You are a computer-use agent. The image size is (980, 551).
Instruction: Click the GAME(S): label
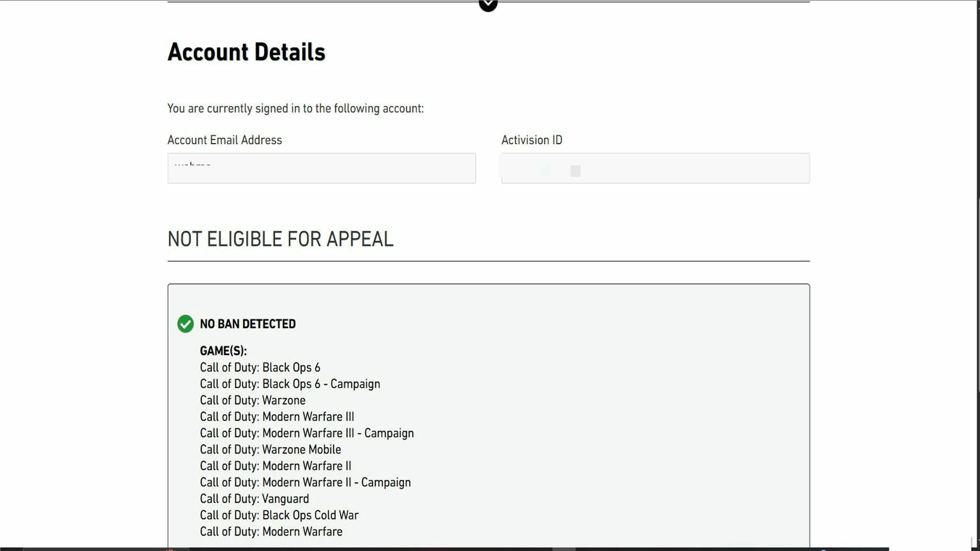[x=223, y=351]
